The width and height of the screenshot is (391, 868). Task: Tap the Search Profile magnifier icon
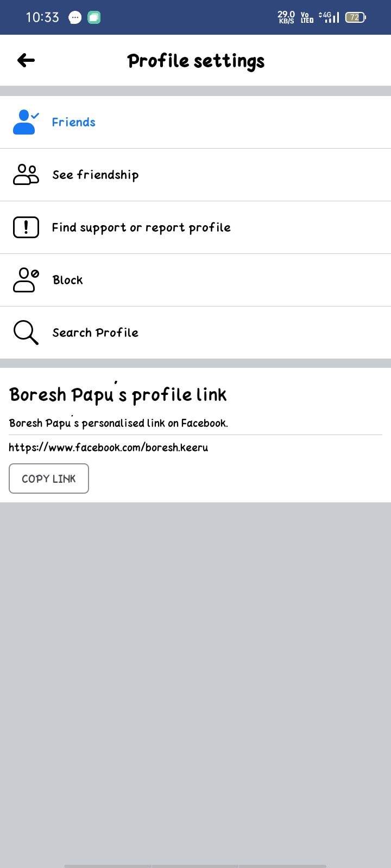click(26, 333)
